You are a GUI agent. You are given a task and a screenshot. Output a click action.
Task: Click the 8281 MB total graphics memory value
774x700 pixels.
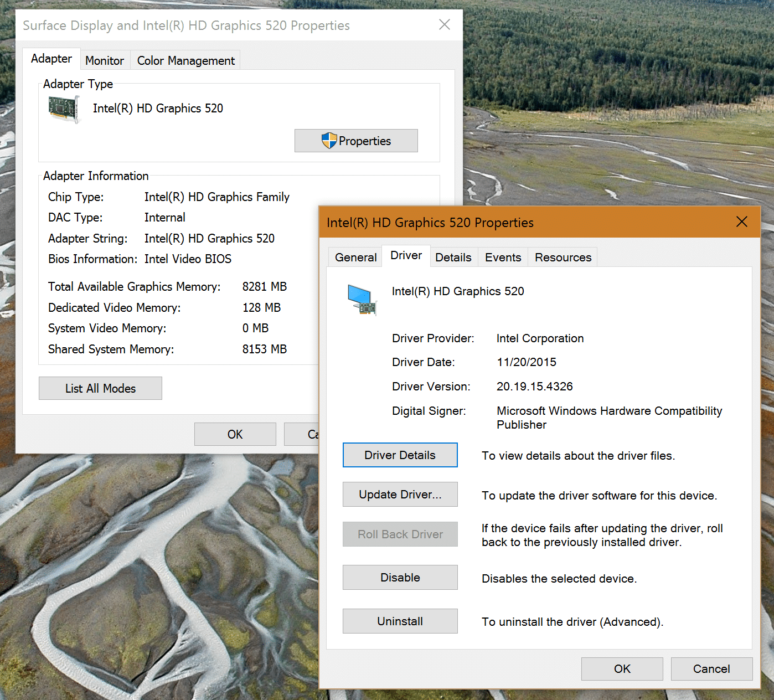tap(265, 286)
